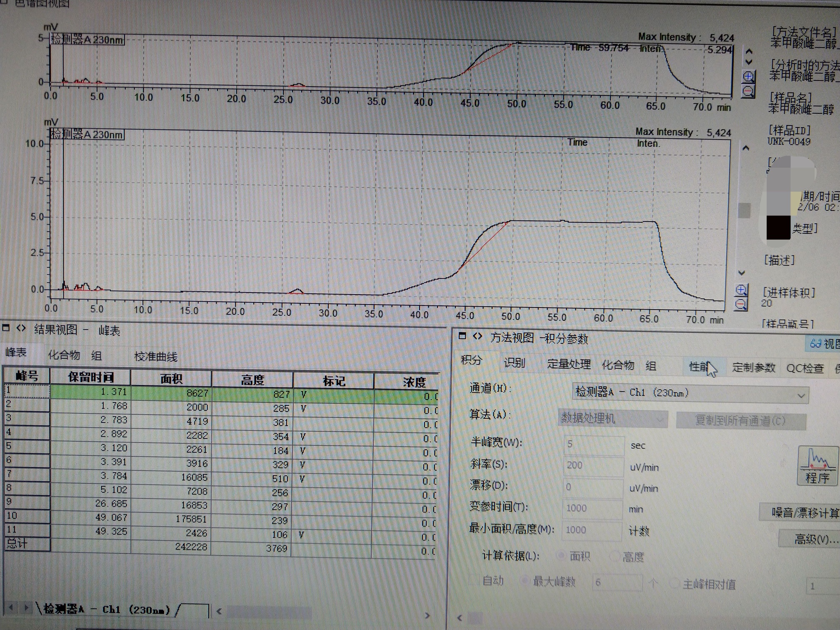Switch to the 化合物 tab in results view

(x=64, y=355)
